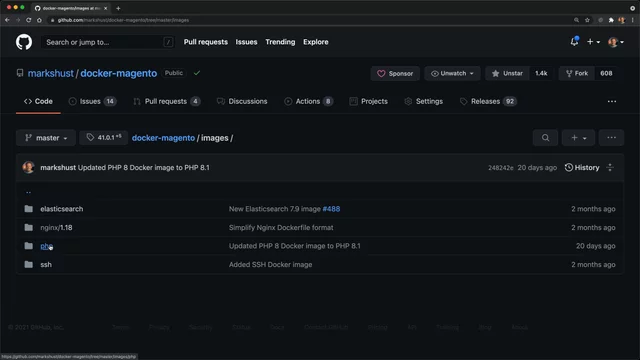Go to docker-magento breadcrumb root
This screenshot has height=360, width=640.
(x=163, y=138)
